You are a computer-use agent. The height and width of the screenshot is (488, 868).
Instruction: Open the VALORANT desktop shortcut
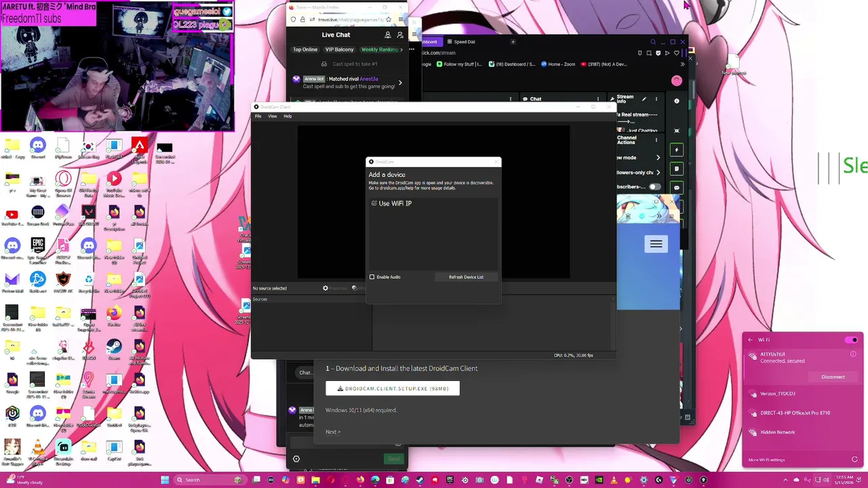89,216
